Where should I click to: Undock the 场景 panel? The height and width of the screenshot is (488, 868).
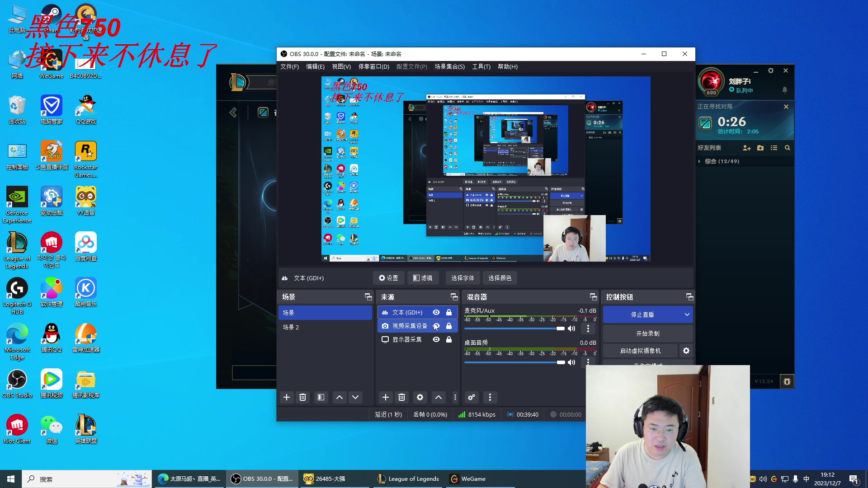tap(368, 297)
